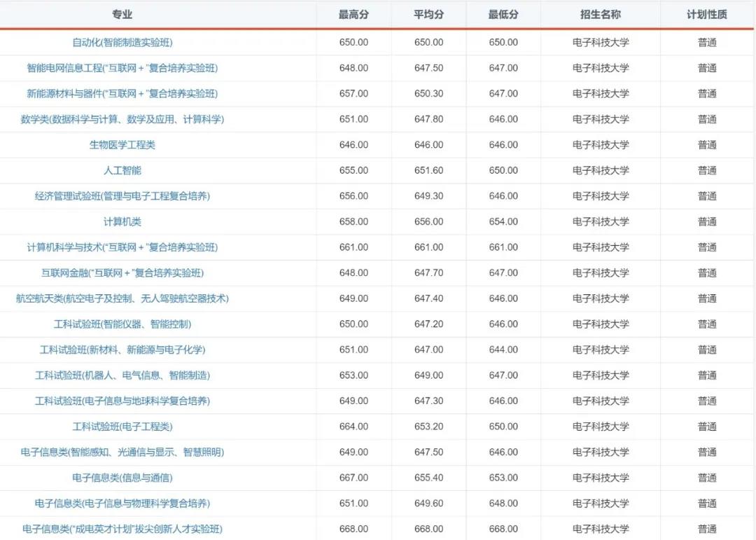
Task: Open 智能电网信息工程 experimental class link
Action: click(x=122, y=68)
